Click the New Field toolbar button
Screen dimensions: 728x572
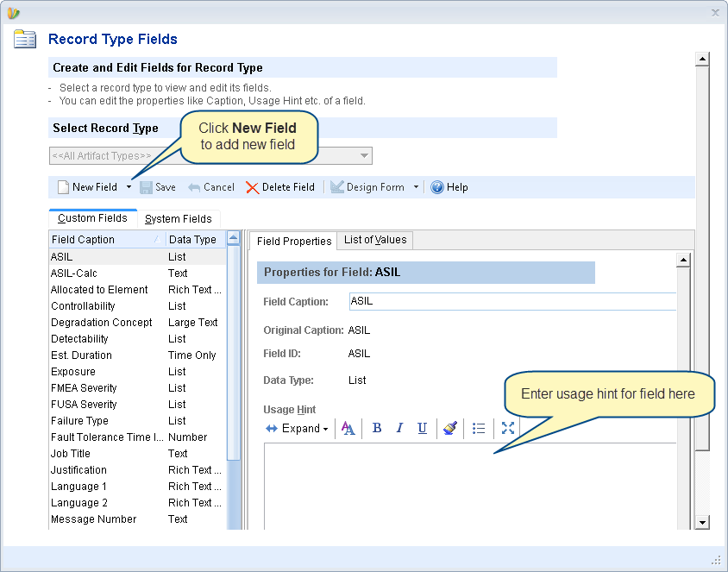click(x=87, y=187)
